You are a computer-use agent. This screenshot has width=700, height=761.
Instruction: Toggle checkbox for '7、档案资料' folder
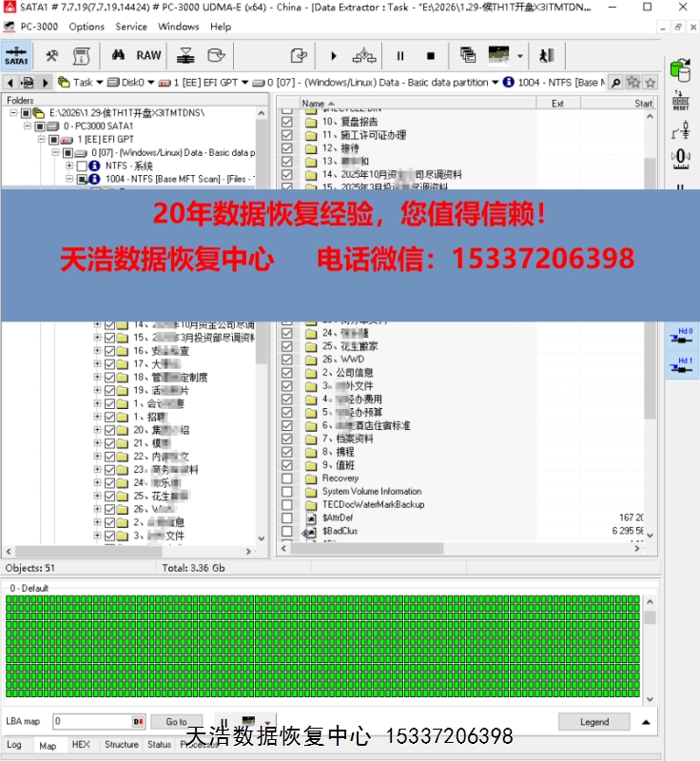(x=287, y=439)
